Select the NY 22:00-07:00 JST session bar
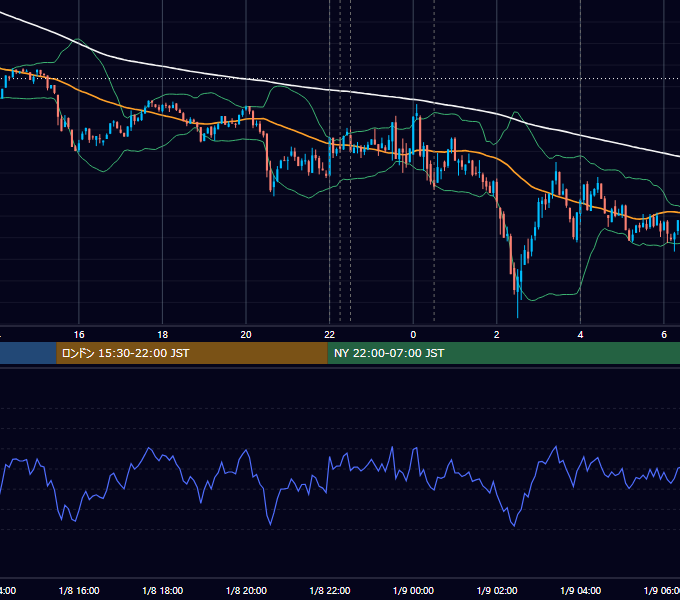This screenshot has height=600, width=680. click(x=503, y=353)
